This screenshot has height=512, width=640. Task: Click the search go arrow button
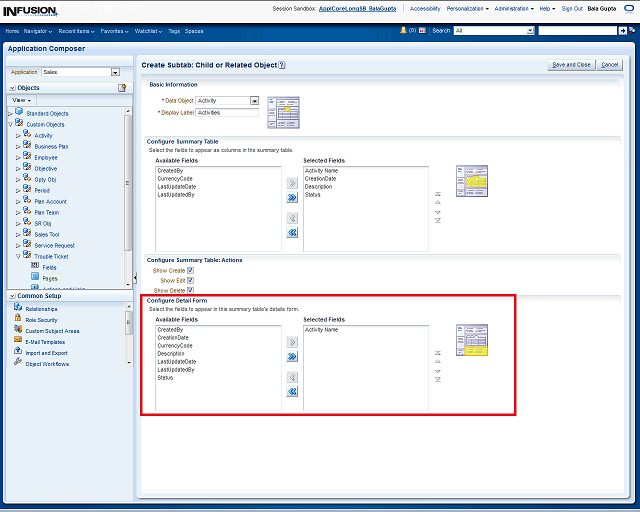tap(623, 31)
